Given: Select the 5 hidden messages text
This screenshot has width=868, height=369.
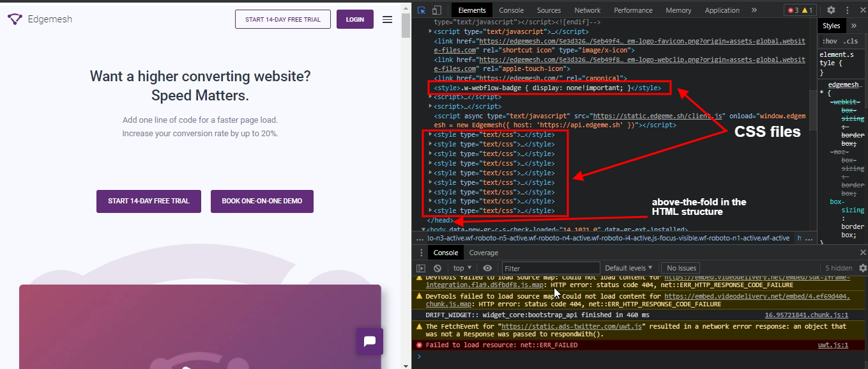Looking at the screenshot, I should 839,268.
